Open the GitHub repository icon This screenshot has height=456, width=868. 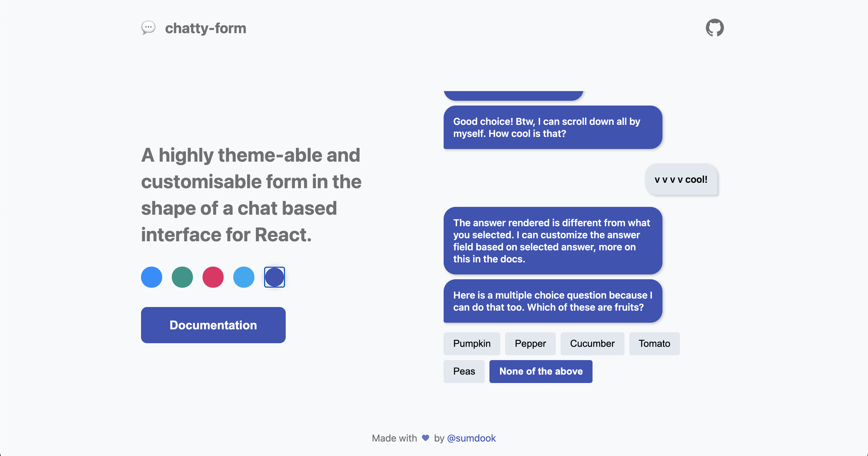pyautogui.click(x=715, y=28)
